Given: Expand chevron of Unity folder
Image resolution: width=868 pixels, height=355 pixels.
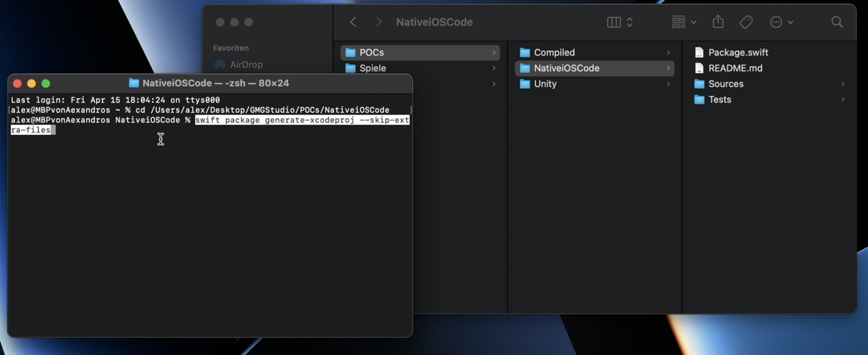Looking at the screenshot, I should pos(668,83).
